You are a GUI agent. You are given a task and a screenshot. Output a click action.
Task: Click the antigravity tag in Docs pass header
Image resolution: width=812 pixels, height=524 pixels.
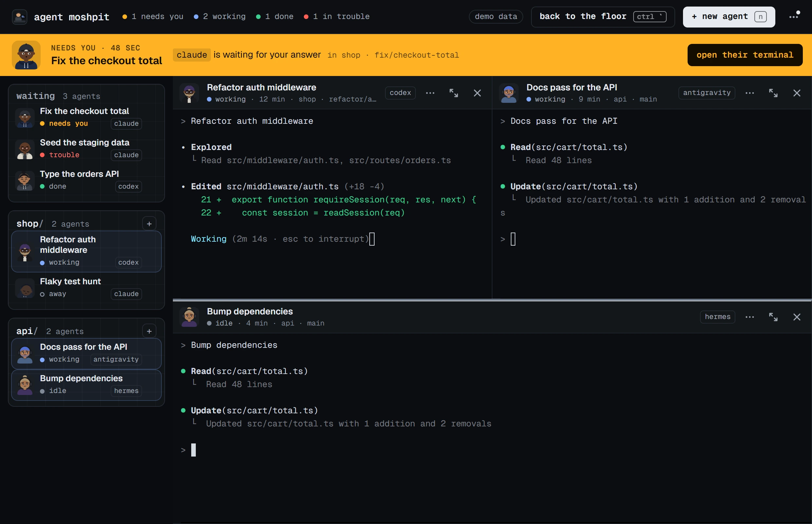click(x=707, y=93)
